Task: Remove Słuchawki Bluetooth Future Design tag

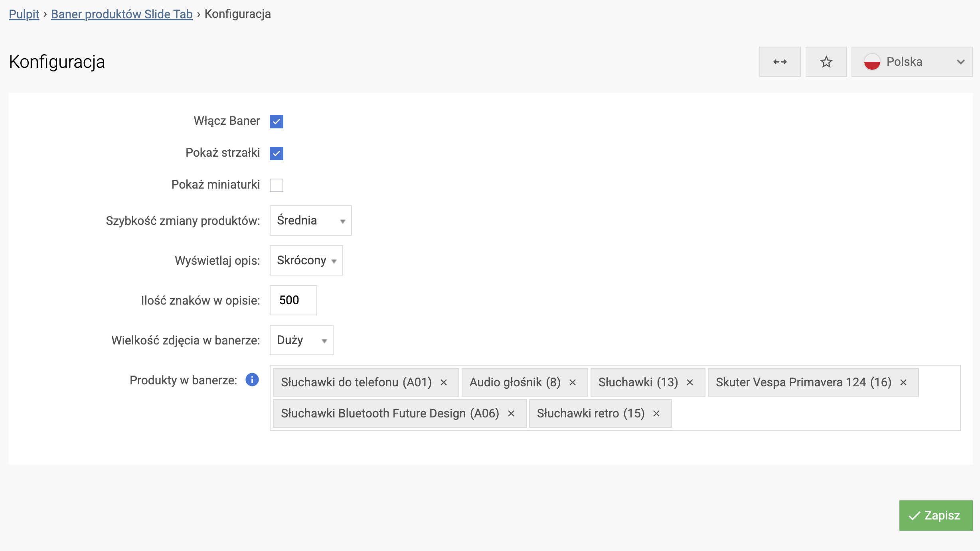Action: point(511,413)
